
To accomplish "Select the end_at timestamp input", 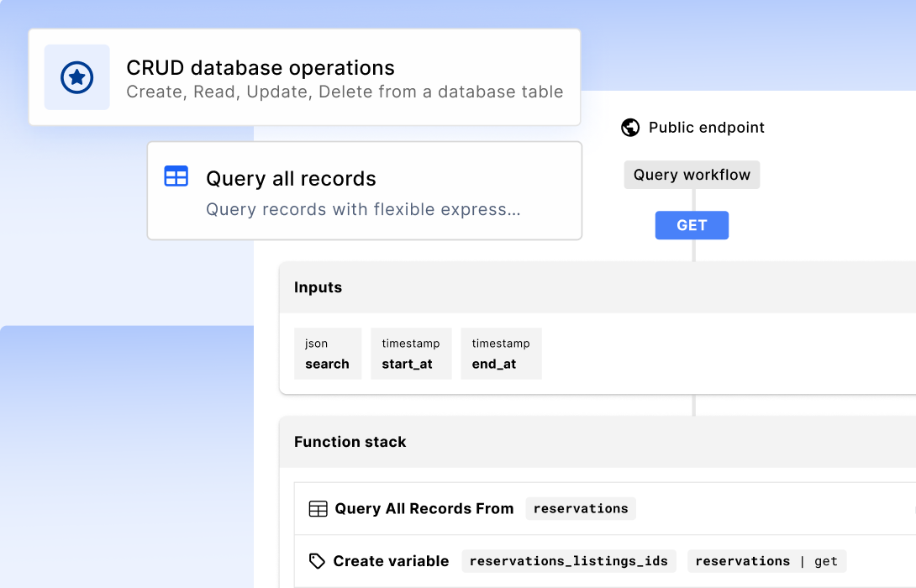I will pos(501,354).
